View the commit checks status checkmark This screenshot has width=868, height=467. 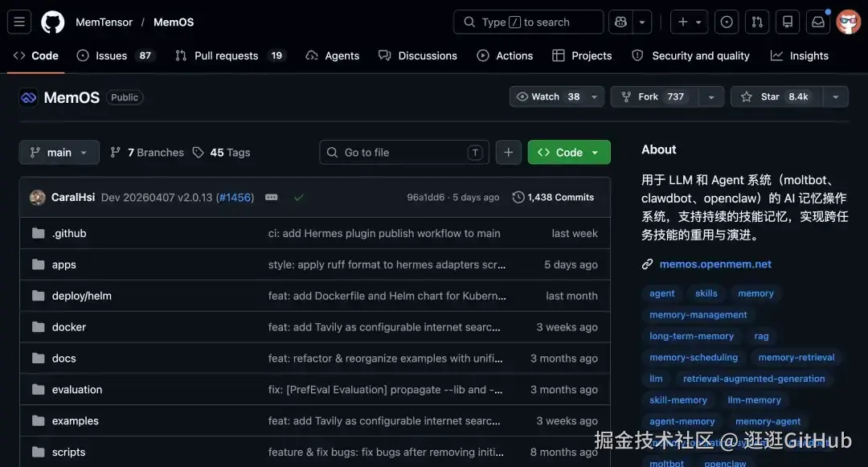tap(298, 198)
